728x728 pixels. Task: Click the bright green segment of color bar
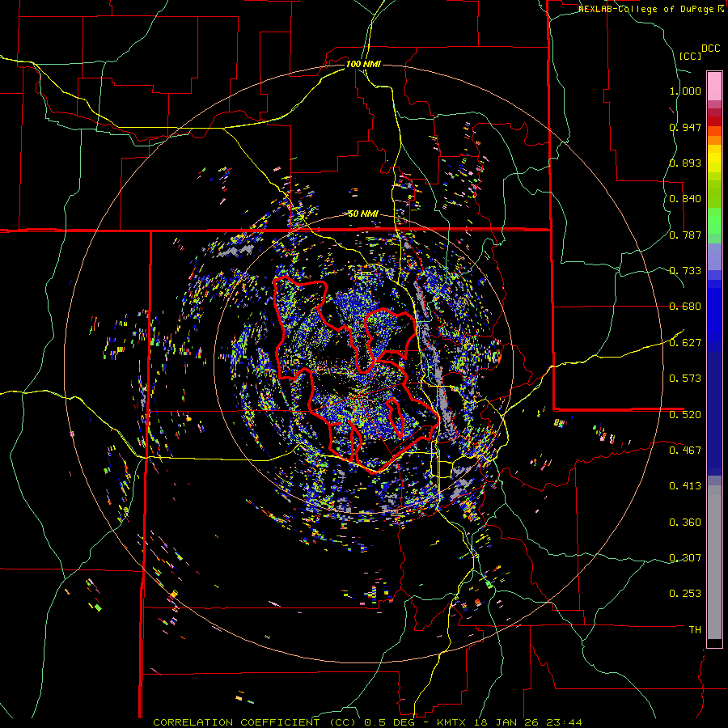pyautogui.click(x=714, y=221)
